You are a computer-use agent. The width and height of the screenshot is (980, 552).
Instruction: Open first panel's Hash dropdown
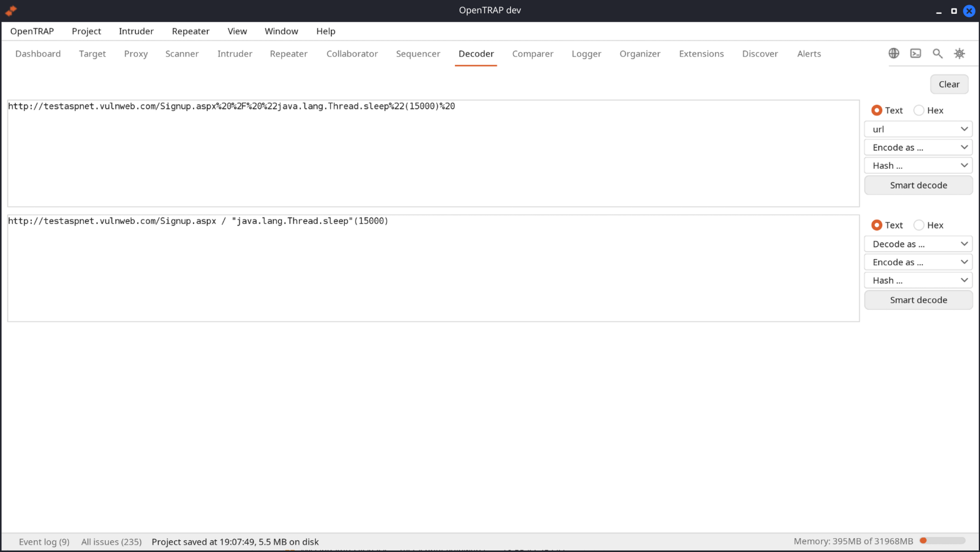(x=918, y=166)
